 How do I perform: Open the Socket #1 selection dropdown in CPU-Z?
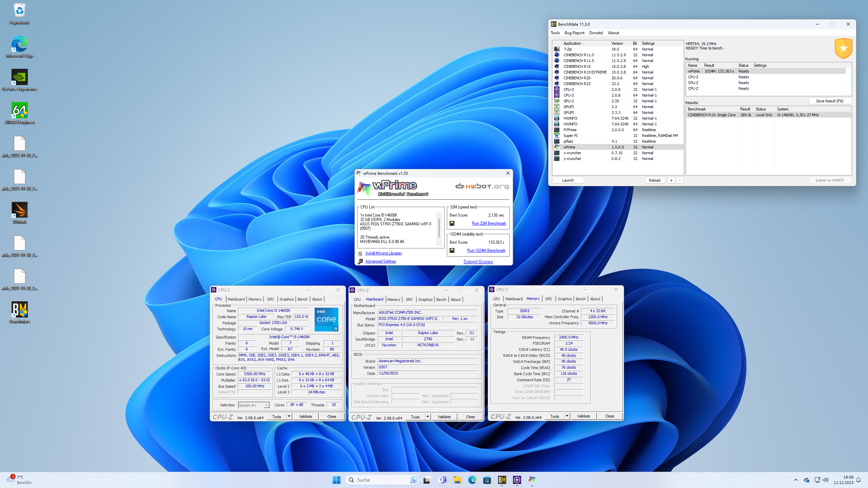267,405
